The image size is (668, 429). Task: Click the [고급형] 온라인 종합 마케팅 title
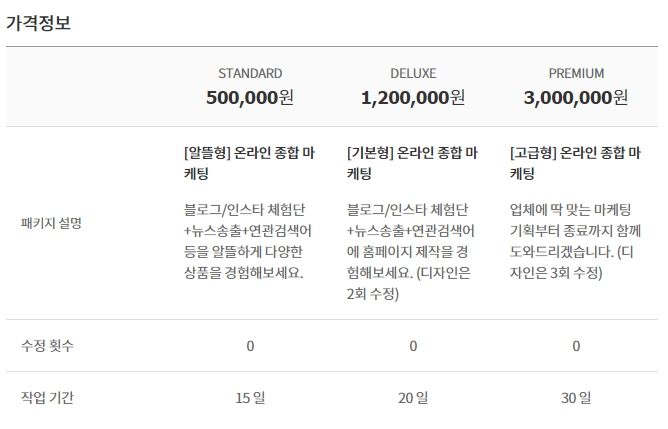[575, 163]
